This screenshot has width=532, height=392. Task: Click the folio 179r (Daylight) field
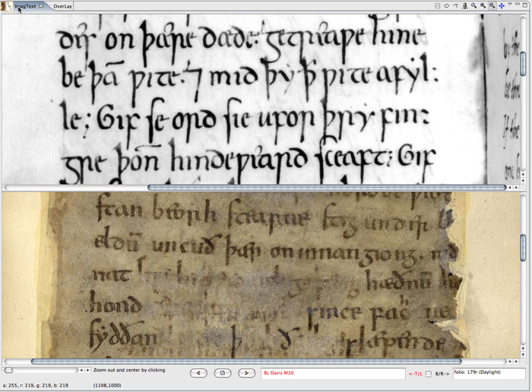pos(489,373)
